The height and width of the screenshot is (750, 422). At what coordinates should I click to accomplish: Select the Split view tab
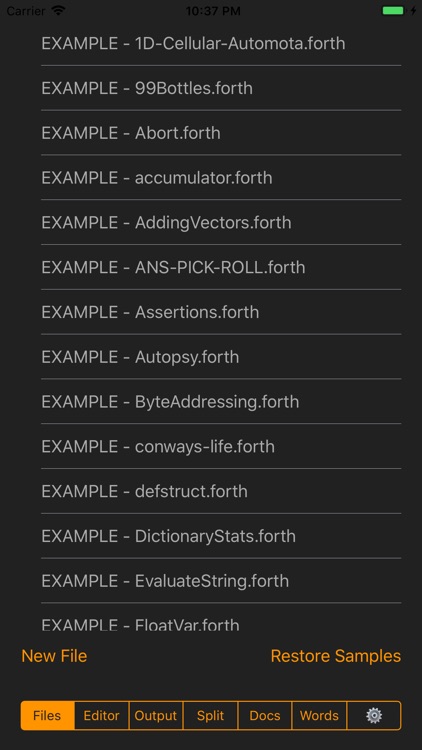tap(210, 716)
